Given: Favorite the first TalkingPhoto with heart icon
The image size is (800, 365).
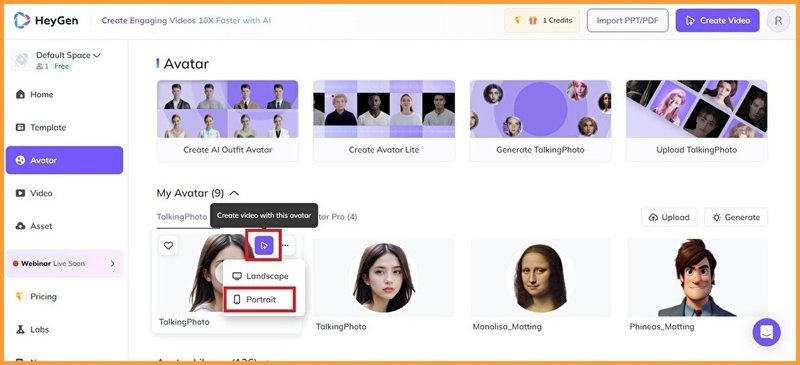Looking at the screenshot, I should [x=168, y=246].
